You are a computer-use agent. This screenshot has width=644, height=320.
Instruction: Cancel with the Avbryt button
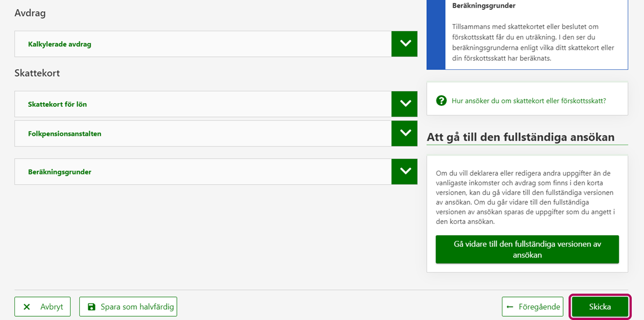coord(42,307)
